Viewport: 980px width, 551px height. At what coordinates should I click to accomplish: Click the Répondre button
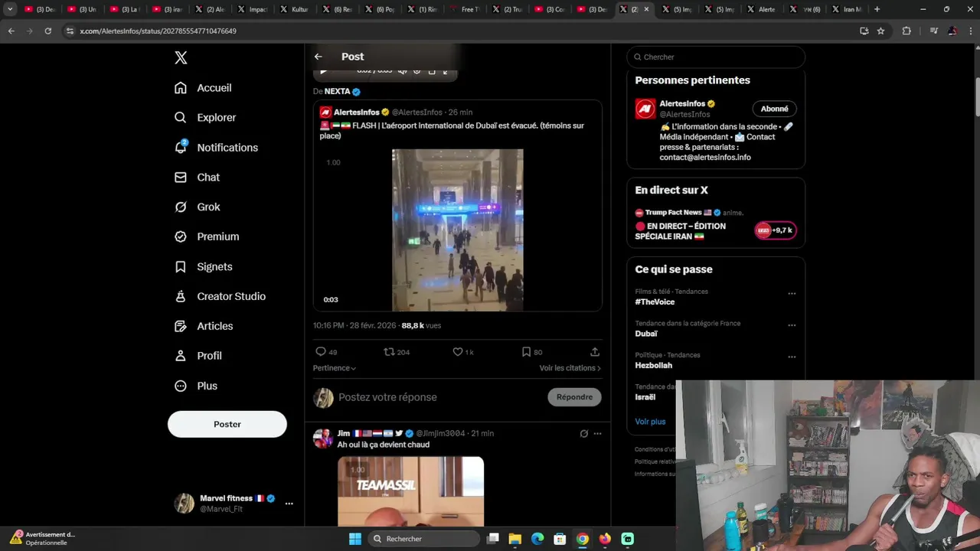click(x=574, y=397)
